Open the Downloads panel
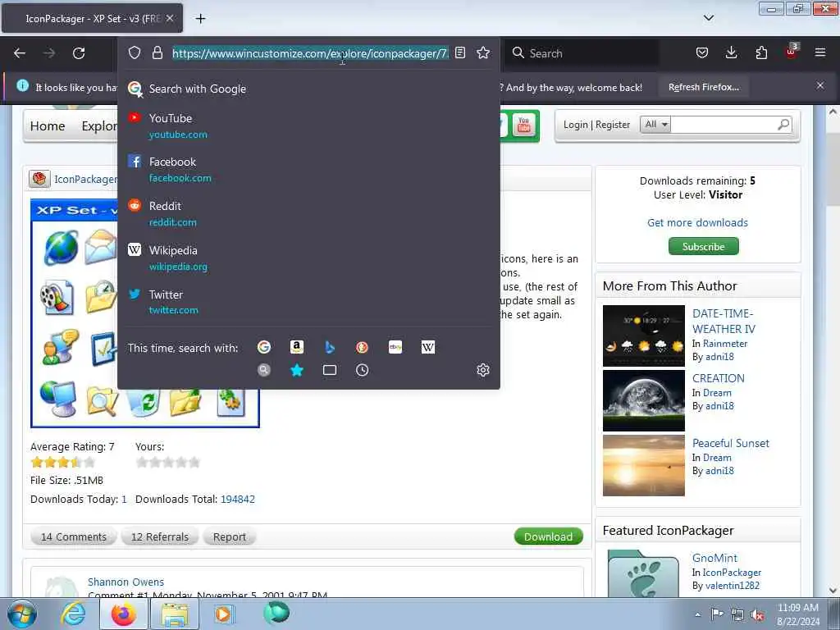Image resolution: width=840 pixels, height=630 pixels. 731,52
